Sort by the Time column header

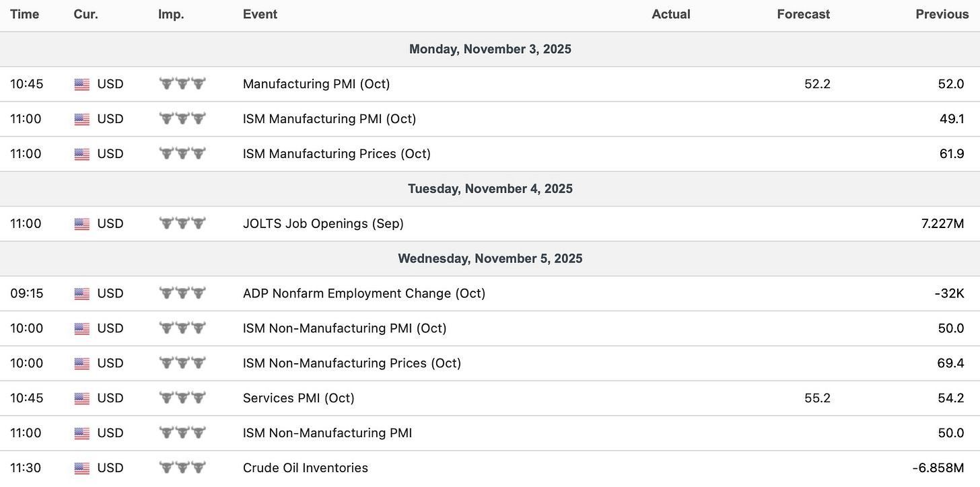tap(24, 14)
